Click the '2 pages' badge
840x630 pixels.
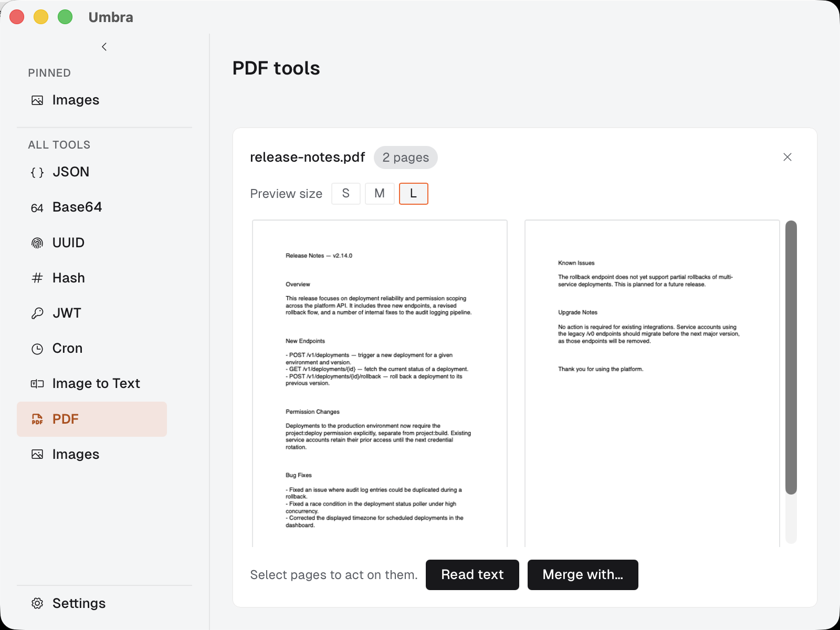pos(406,157)
